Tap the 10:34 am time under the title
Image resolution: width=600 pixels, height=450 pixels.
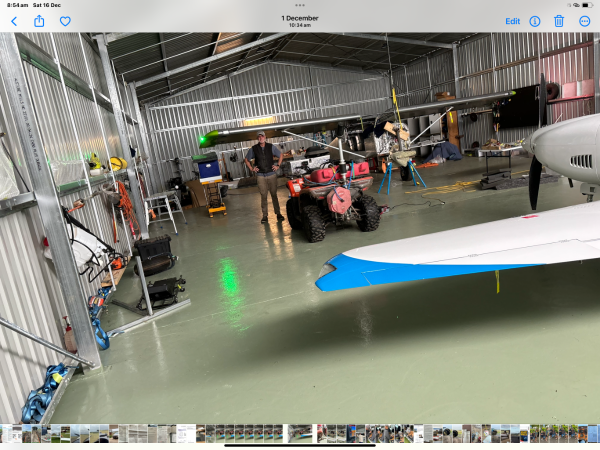tap(300, 26)
